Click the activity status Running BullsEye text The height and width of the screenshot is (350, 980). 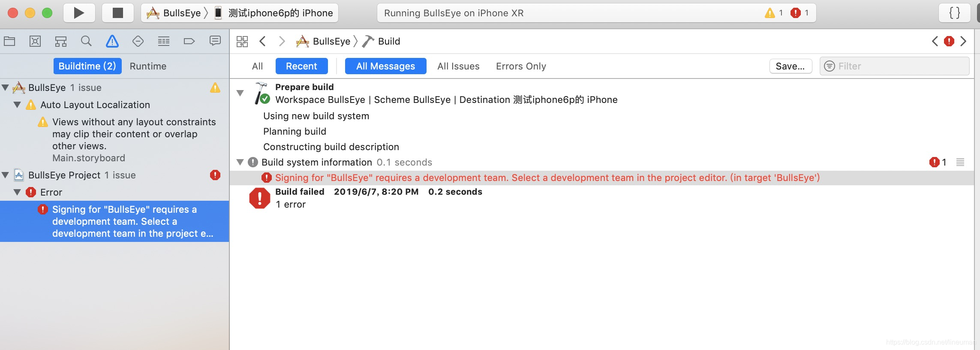(x=454, y=13)
